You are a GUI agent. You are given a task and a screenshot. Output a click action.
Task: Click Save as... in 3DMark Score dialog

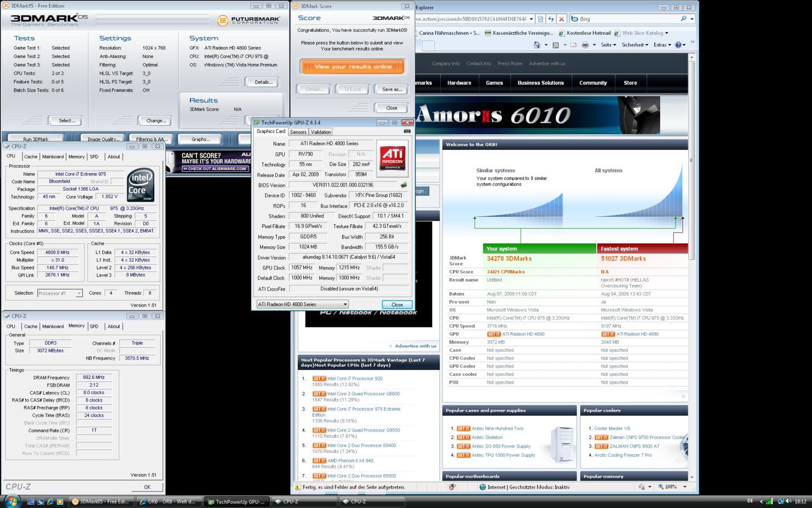392,90
